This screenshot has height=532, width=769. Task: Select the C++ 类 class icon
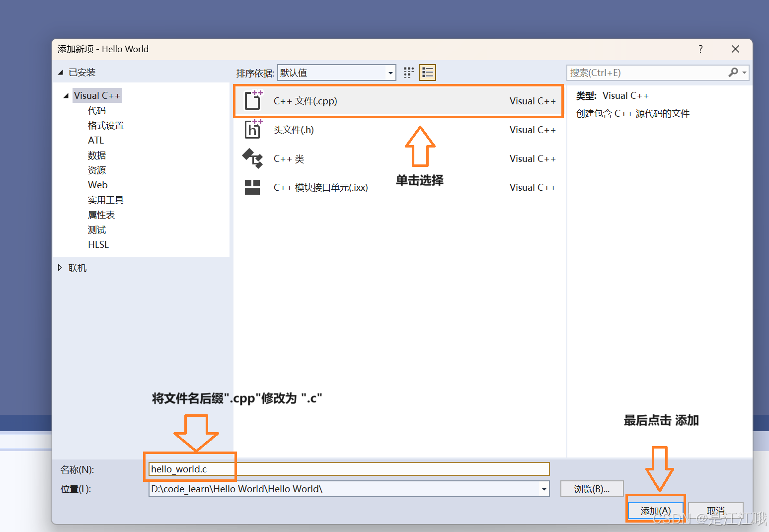[252, 158]
